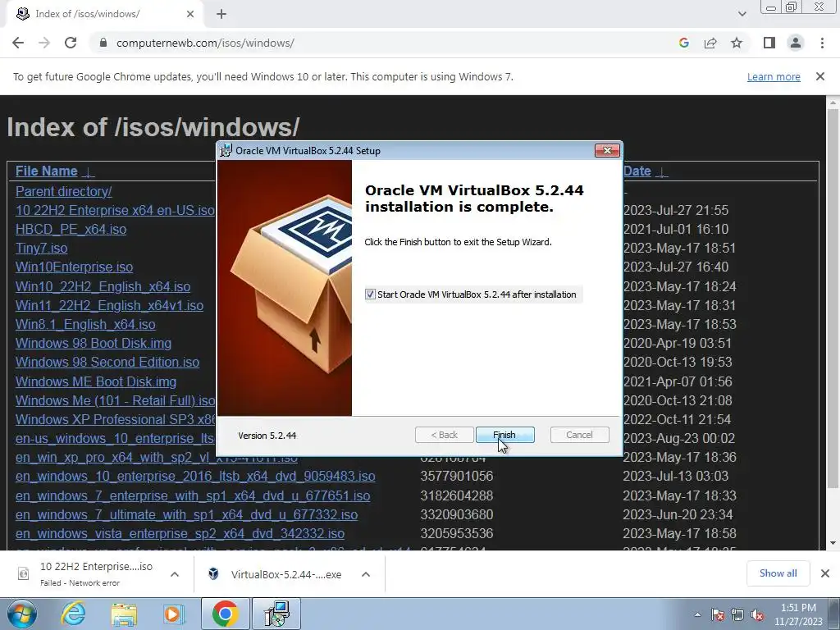Viewport: 840px width, 630px height.
Task: Click the address bar URL
Action: coord(205,43)
